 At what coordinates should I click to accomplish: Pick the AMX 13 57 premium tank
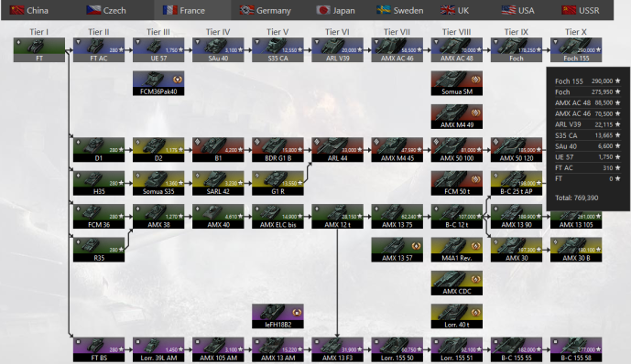(x=397, y=250)
